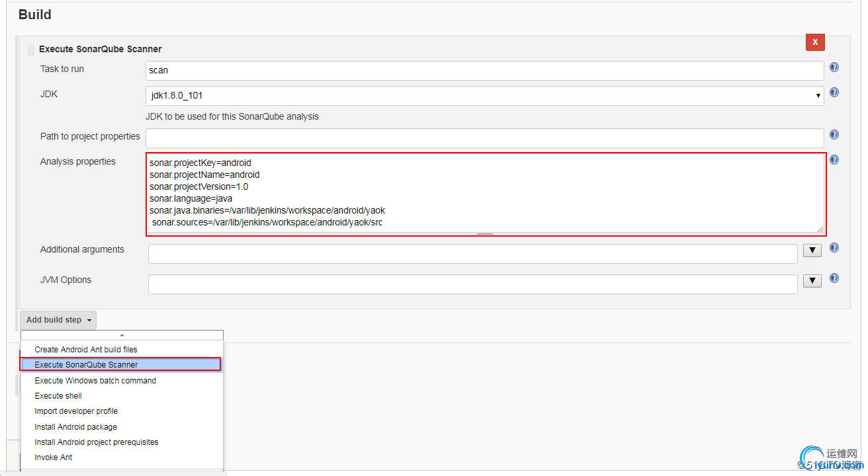Click the sonar.projectVersion=1.0 line

coord(199,186)
